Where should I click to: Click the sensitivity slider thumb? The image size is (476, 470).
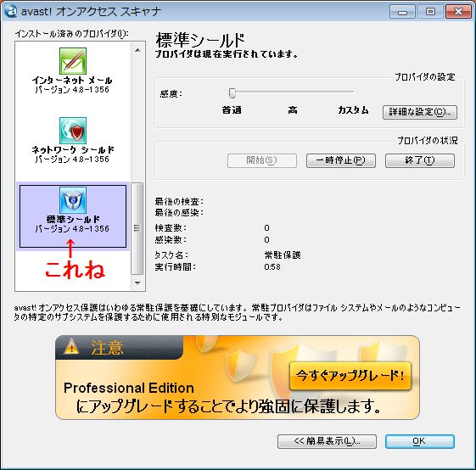coord(232,93)
